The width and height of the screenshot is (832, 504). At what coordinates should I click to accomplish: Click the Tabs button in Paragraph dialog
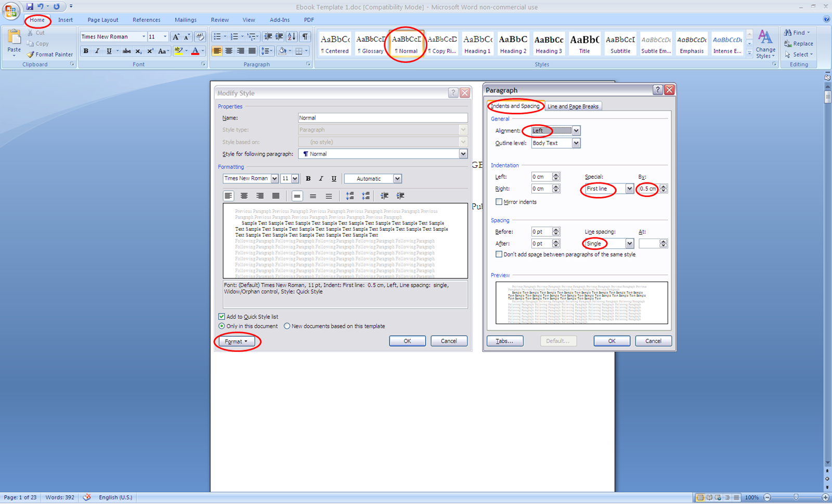pyautogui.click(x=504, y=341)
